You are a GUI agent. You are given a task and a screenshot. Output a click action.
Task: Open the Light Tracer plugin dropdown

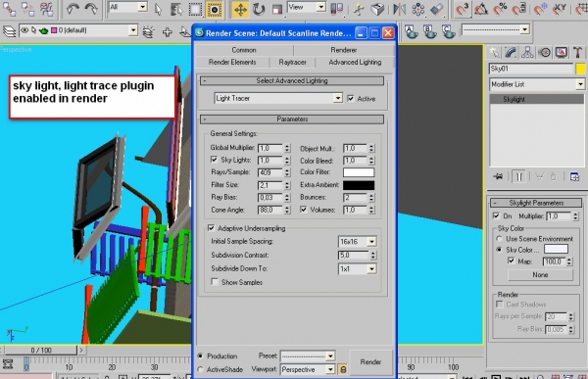point(278,98)
